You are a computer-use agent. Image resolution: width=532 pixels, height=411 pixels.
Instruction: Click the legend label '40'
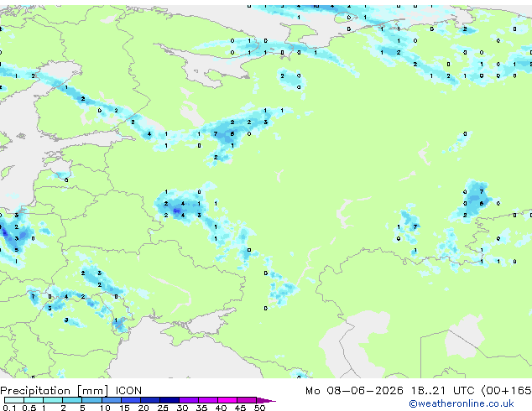coord(221,408)
